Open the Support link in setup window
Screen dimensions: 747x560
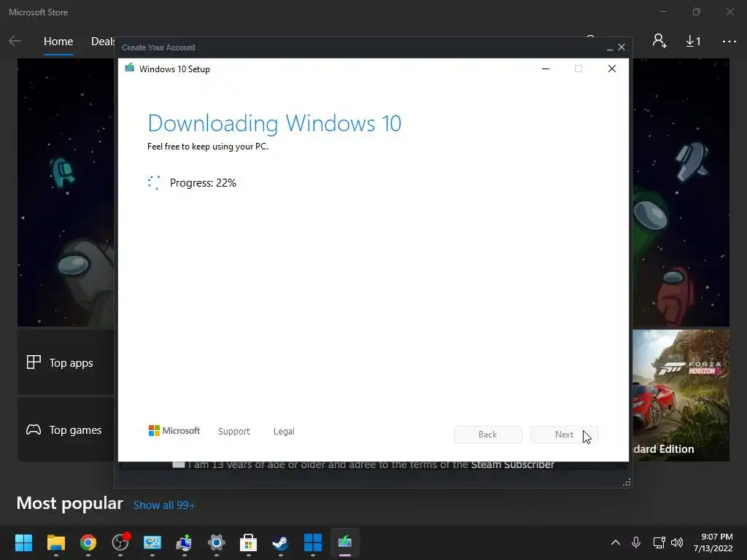(x=234, y=431)
